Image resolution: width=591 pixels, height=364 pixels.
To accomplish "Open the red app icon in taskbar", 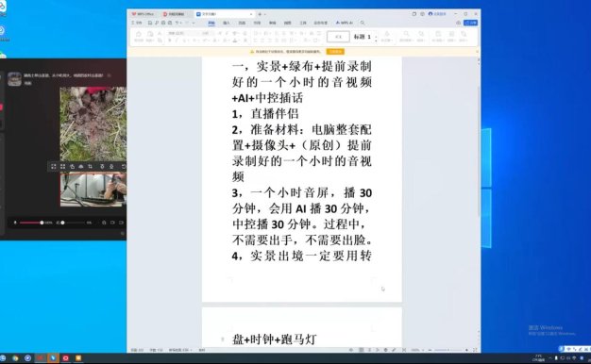I will 65,358.
